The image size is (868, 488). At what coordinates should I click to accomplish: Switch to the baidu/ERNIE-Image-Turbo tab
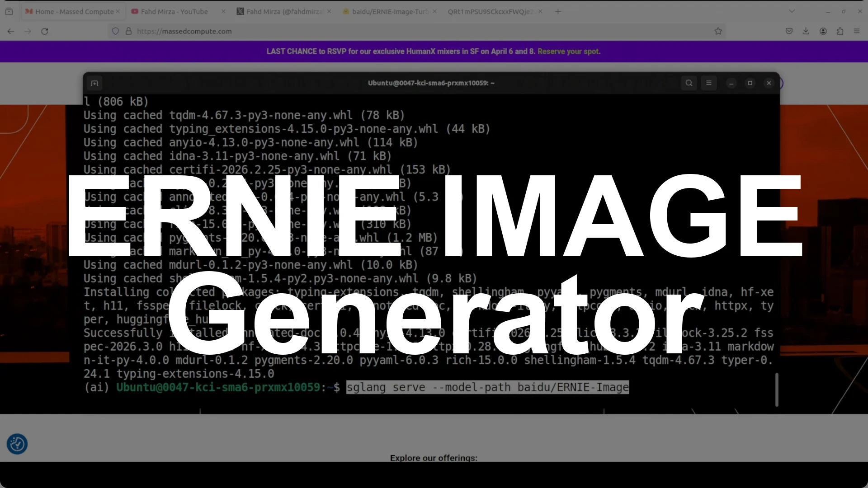click(389, 11)
